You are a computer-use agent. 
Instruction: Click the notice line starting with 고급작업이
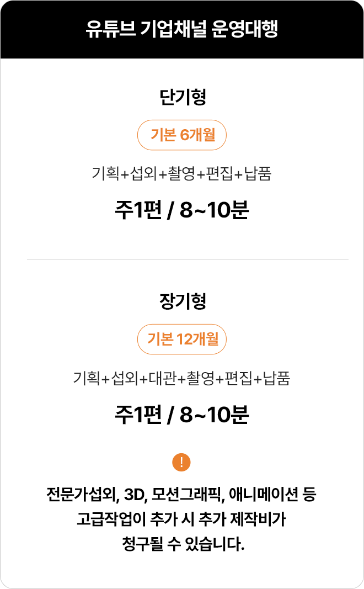[x=181, y=519]
